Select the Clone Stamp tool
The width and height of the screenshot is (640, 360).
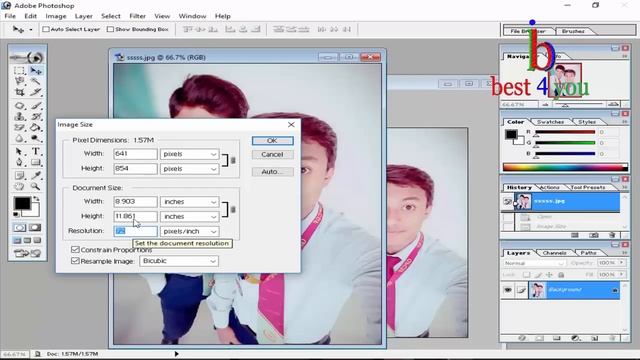19,117
